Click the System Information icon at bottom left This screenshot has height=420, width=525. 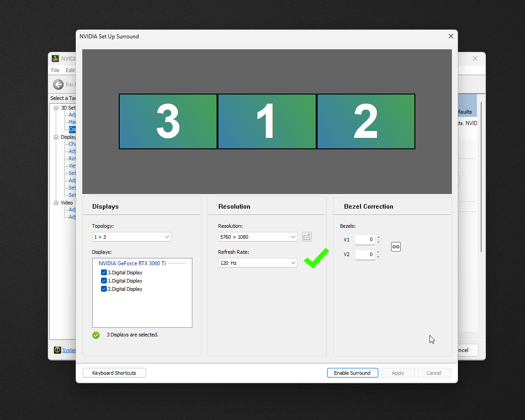(x=57, y=350)
